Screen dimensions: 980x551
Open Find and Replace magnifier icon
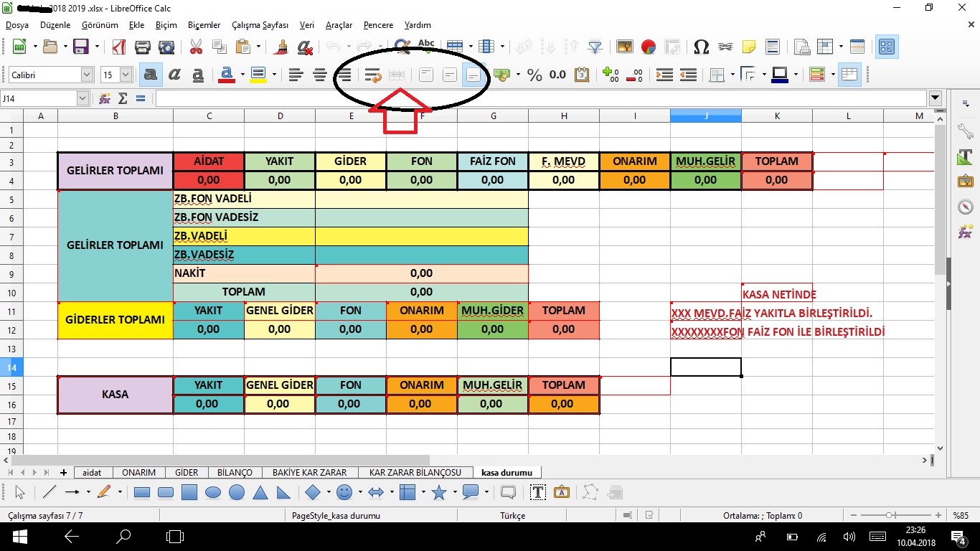click(402, 47)
